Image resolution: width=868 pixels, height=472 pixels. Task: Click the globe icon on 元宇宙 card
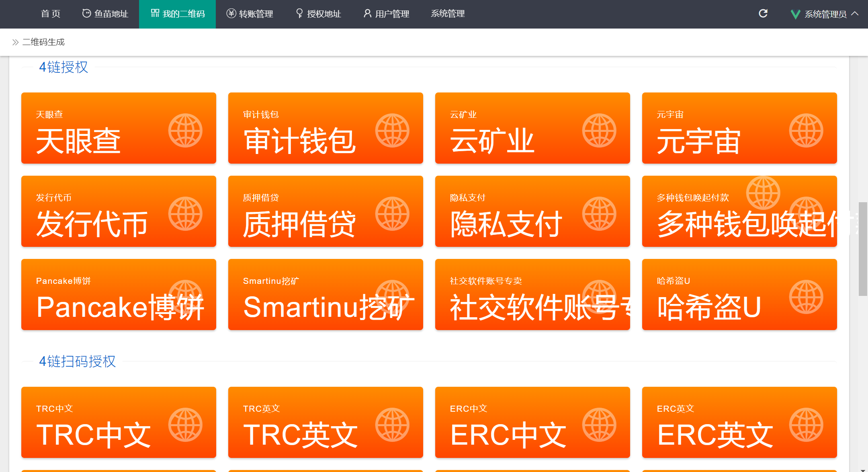point(806,131)
